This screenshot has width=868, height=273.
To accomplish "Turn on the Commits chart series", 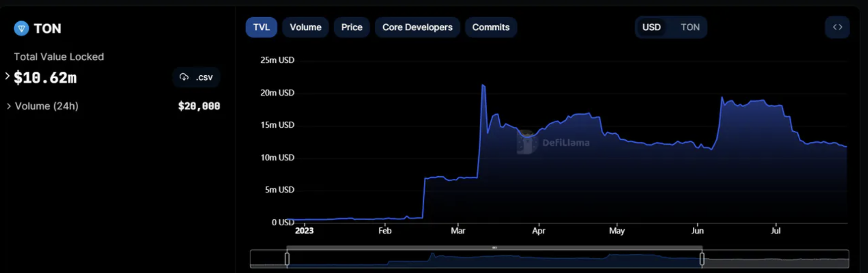I will [490, 27].
